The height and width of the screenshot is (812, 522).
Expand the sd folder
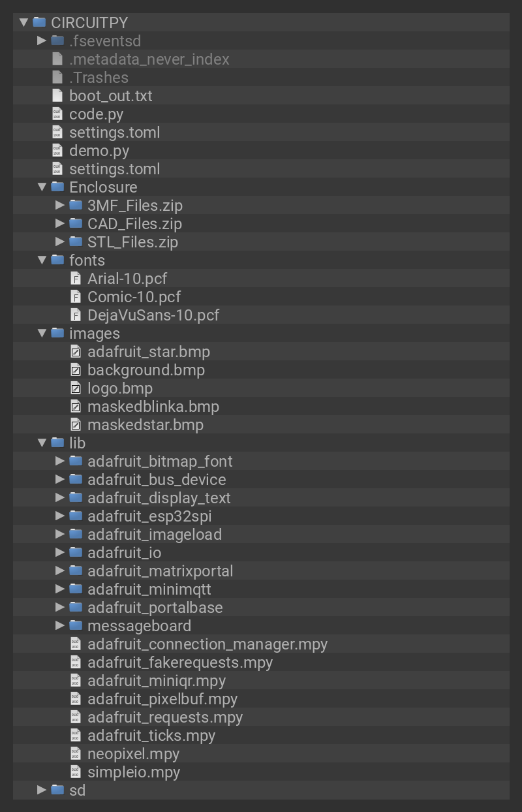coord(42,790)
